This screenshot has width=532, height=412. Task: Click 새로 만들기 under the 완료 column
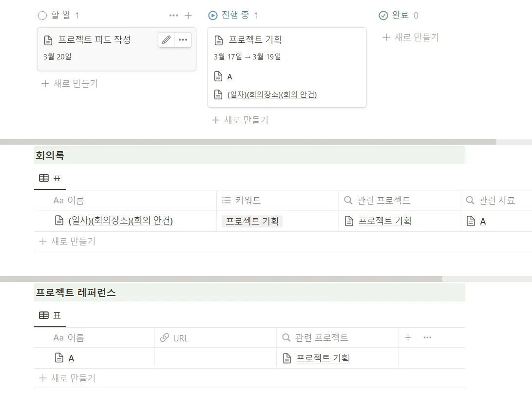click(x=411, y=37)
